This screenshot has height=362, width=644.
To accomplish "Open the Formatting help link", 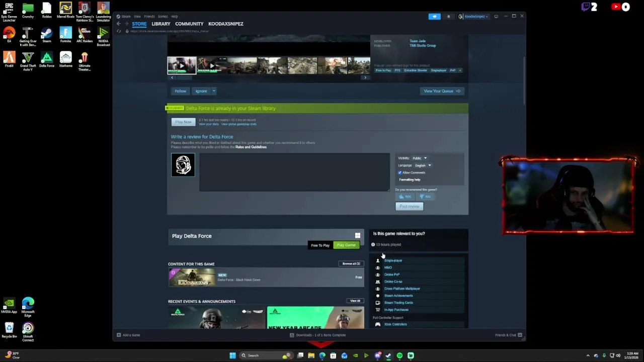I will 410,179.
